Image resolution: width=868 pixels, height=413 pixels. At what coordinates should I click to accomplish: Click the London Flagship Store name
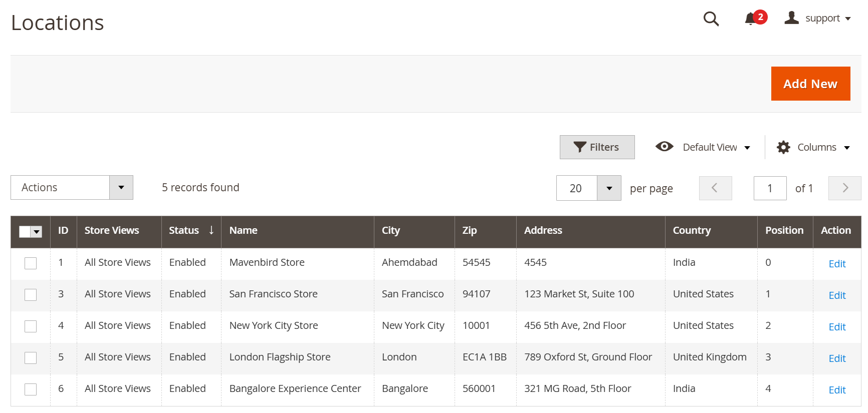(x=280, y=357)
